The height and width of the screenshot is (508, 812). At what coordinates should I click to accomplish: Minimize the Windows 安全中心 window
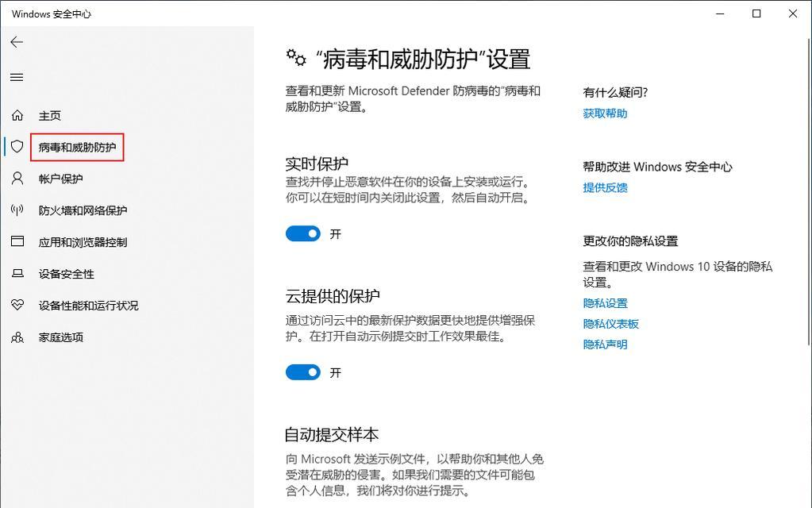(720, 13)
